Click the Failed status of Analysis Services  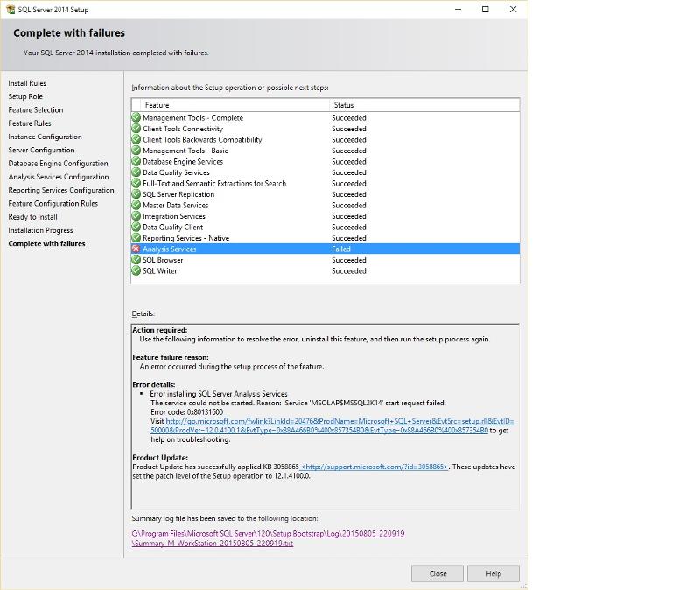point(341,249)
